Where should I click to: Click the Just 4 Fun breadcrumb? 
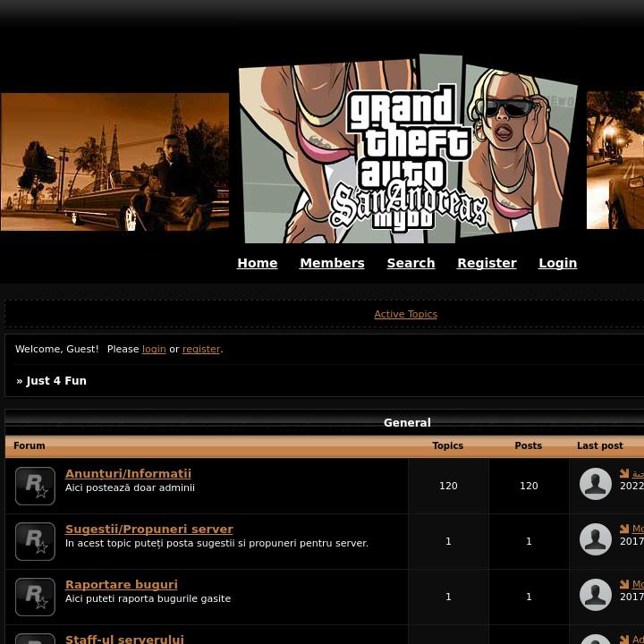tap(55, 381)
